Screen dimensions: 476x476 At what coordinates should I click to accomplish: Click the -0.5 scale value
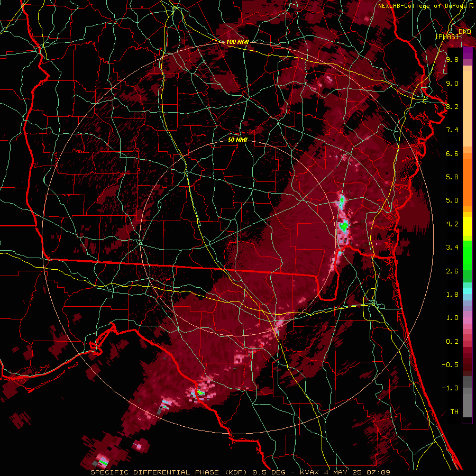(x=450, y=365)
